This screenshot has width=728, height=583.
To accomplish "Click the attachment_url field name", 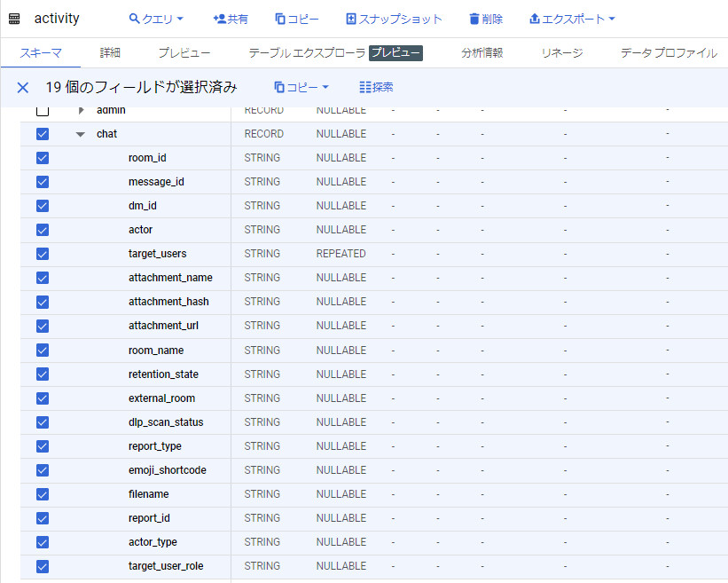I will 163,326.
